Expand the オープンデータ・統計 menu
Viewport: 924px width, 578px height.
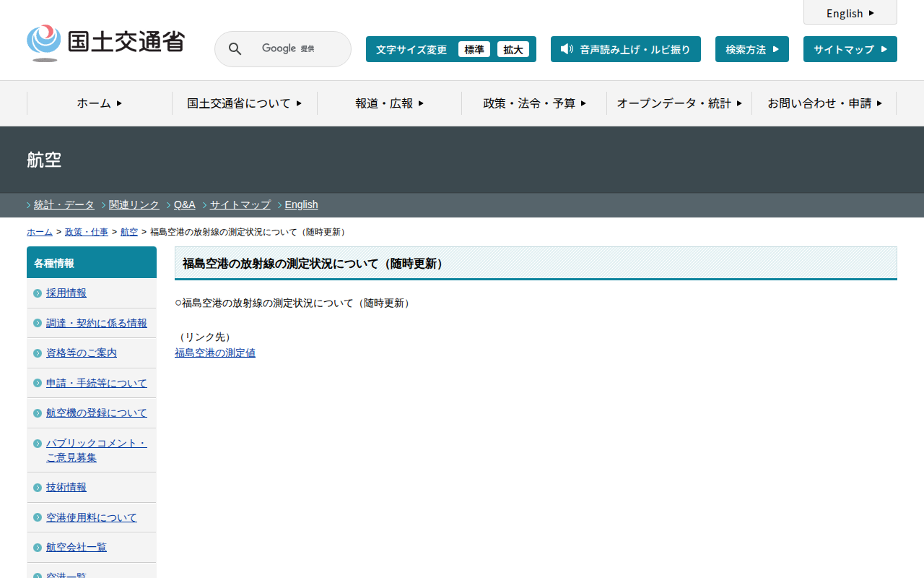pyautogui.click(x=679, y=103)
